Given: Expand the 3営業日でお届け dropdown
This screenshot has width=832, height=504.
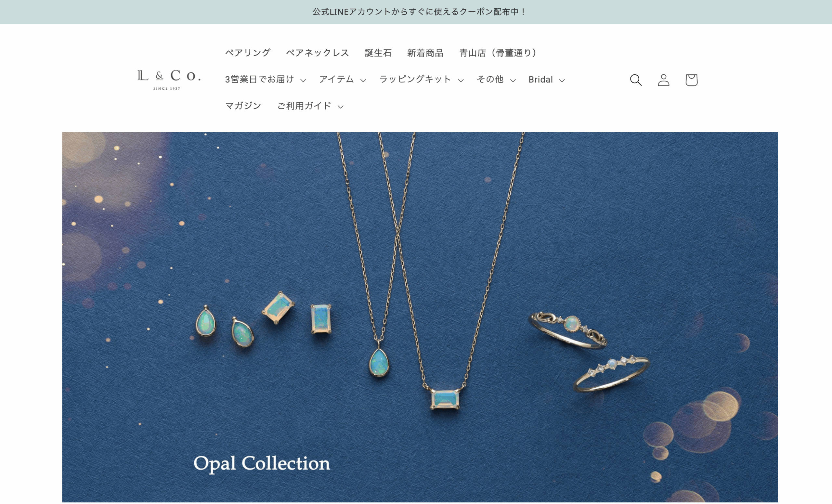Looking at the screenshot, I should 266,80.
